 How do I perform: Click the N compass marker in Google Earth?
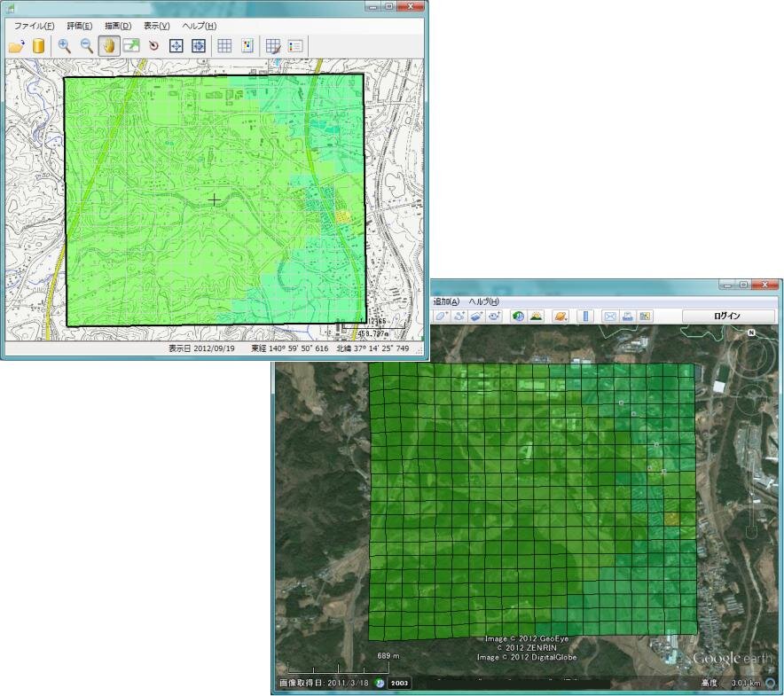click(750, 333)
